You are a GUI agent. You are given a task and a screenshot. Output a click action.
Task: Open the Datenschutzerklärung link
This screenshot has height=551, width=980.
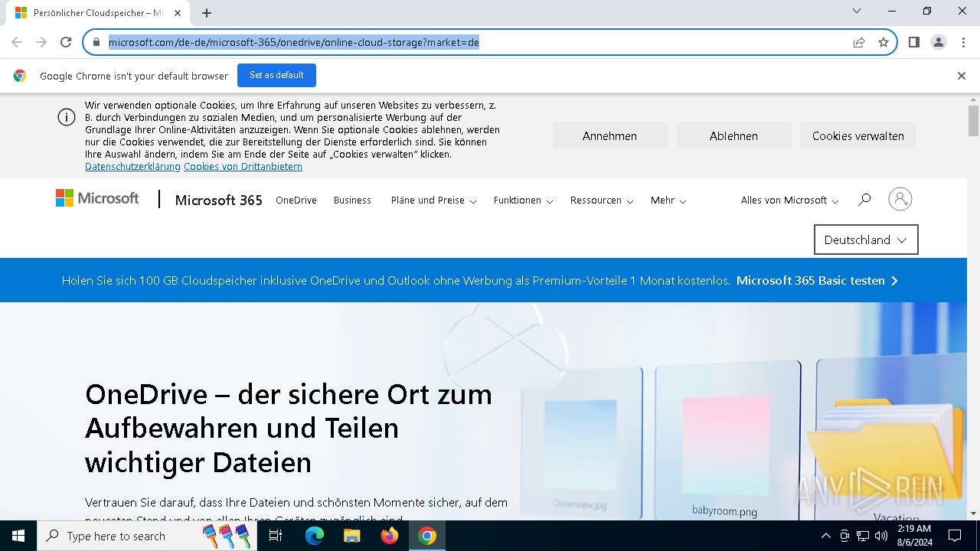point(132,167)
